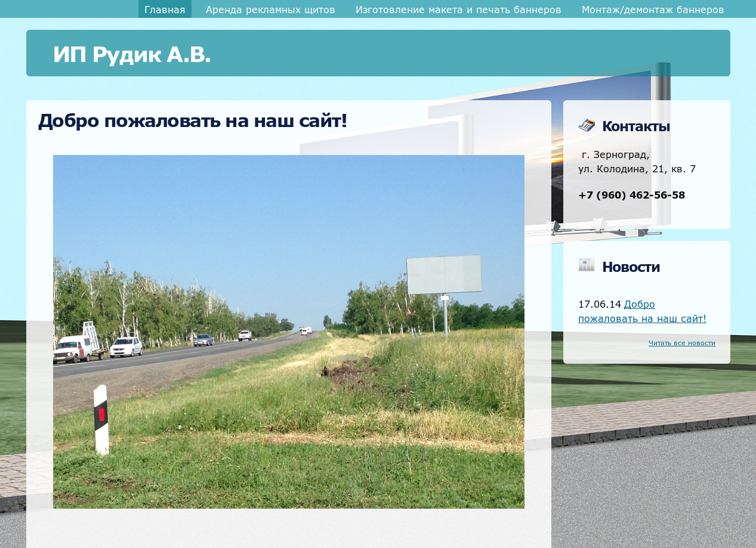Click the street address ул. Колодина, 21, кв. 7
The image size is (756, 548).
[x=637, y=169]
